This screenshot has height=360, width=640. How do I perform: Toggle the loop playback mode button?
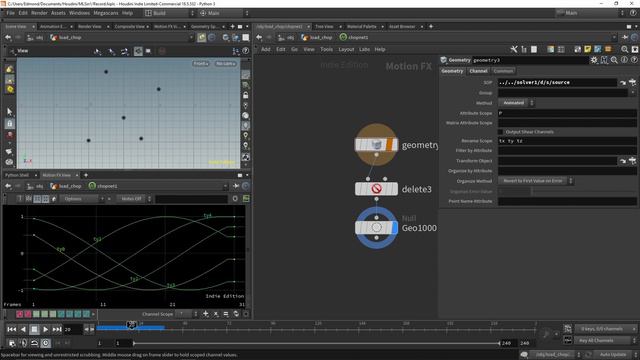pyautogui.click(x=34, y=343)
